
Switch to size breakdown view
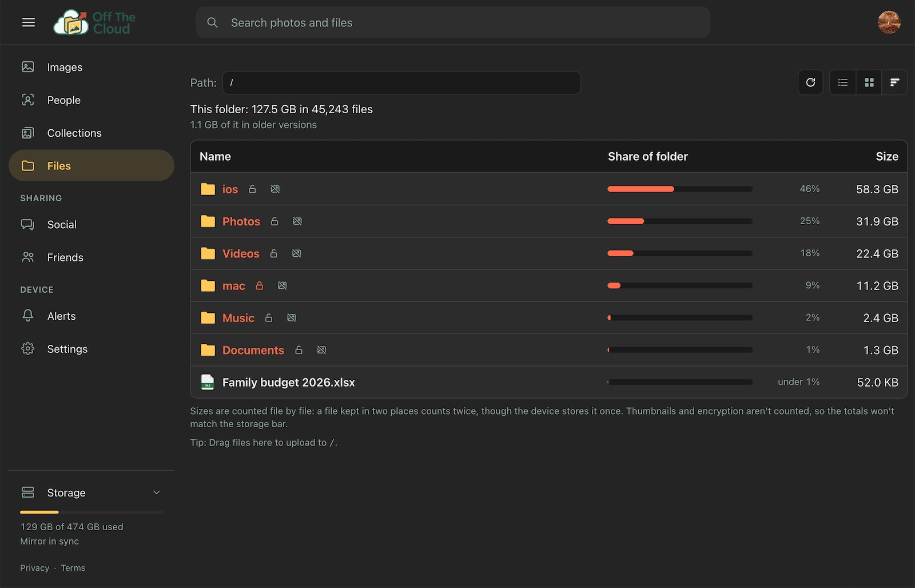(x=895, y=82)
